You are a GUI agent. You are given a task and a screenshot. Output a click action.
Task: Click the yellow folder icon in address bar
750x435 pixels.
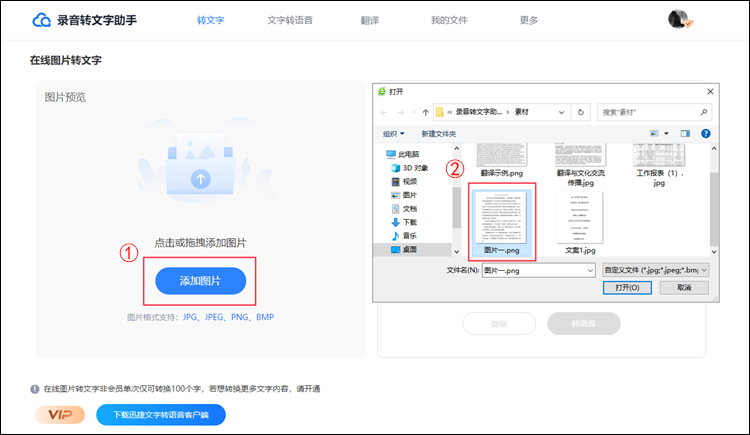pyautogui.click(x=439, y=112)
